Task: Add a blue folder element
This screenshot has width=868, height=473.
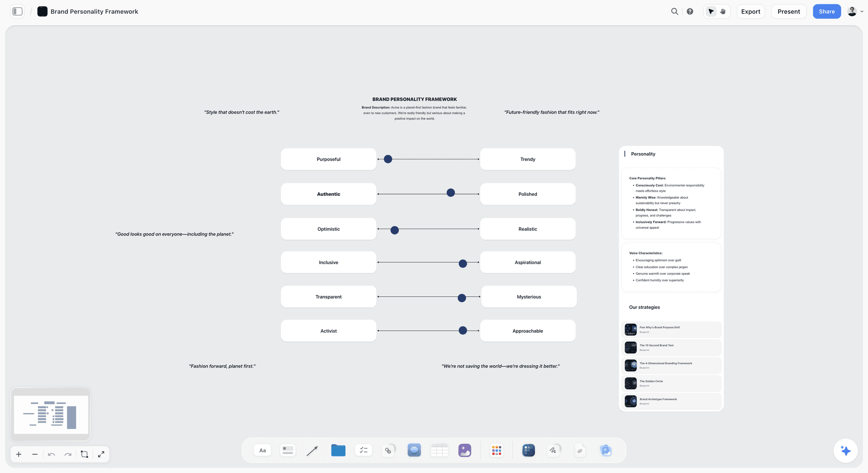Action: [x=338, y=450]
